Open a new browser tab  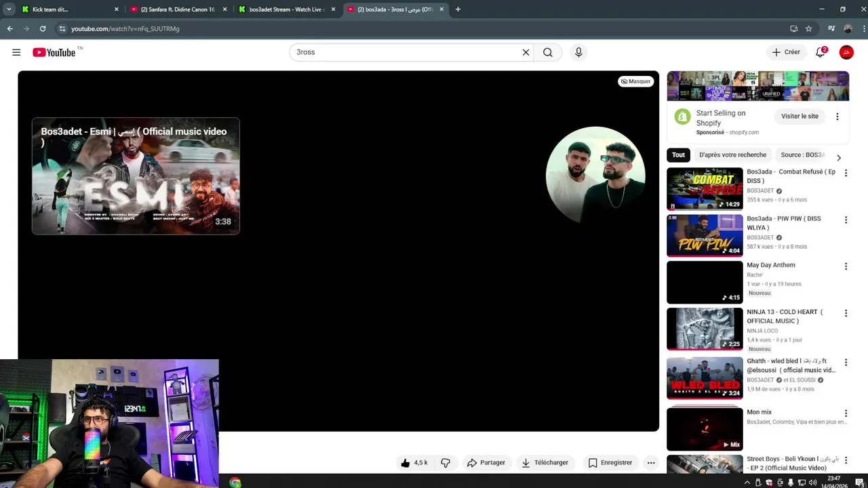(458, 9)
